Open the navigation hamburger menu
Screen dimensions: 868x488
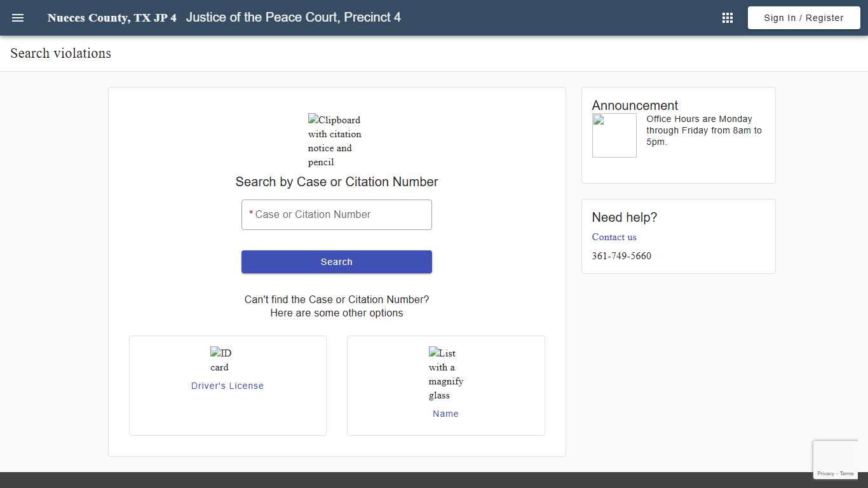tap(17, 17)
